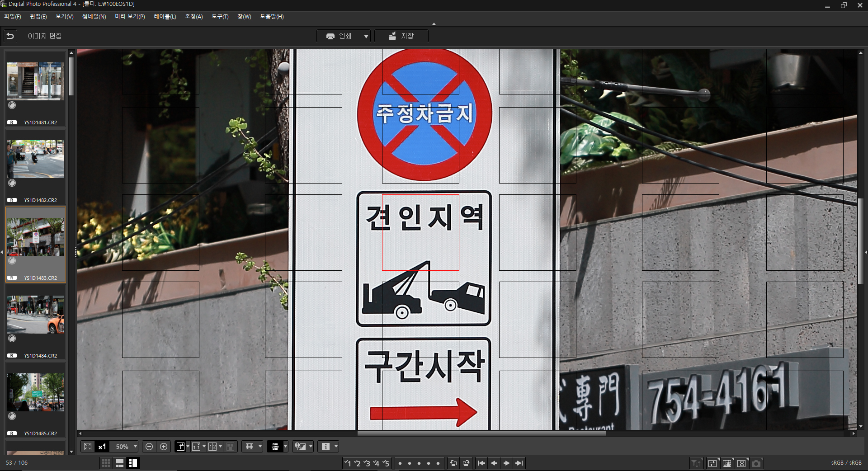Open the 편집(E) menu
This screenshot has width=868, height=471.
pos(38,17)
